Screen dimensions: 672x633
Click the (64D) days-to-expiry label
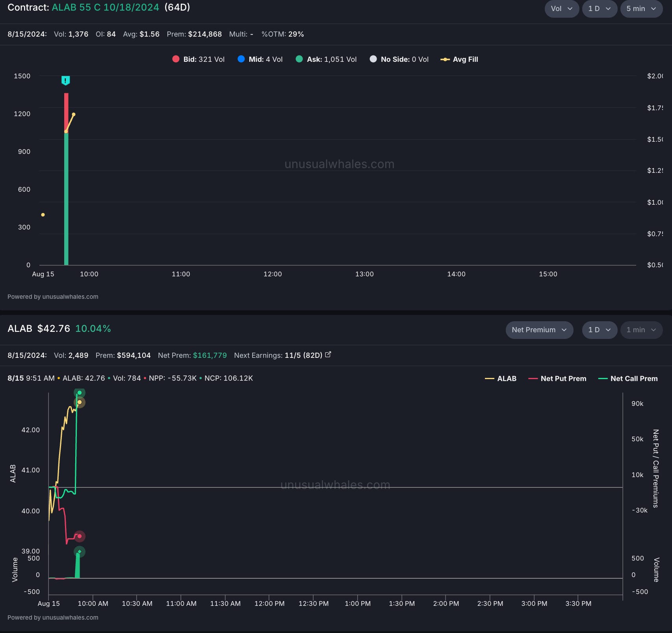[x=177, y=7]
